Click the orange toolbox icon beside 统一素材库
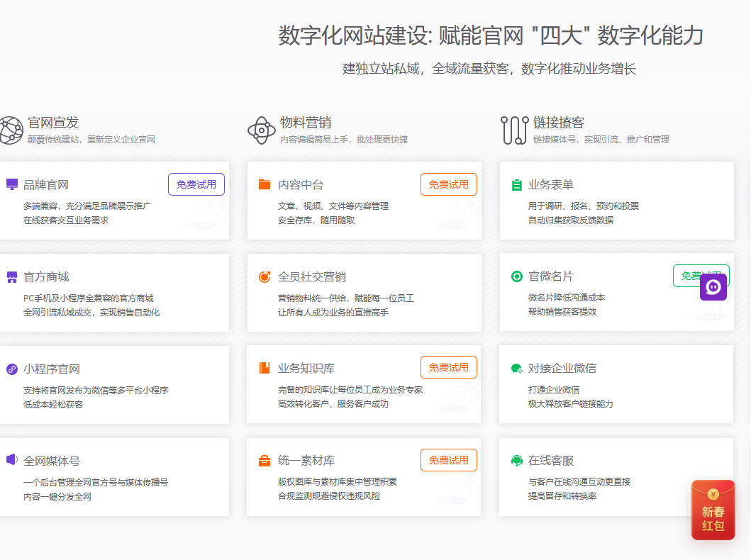Image resolution: width=751 pixels, height=560 pixels. pos(265,461)
